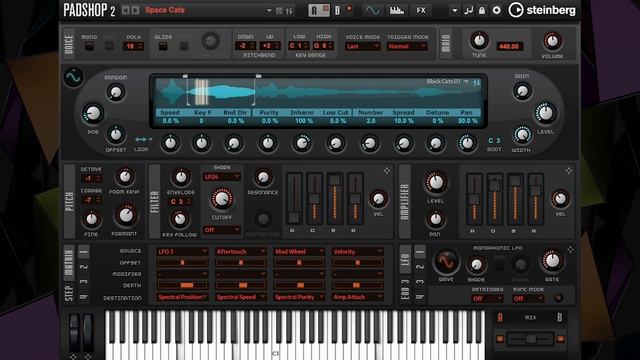The image size is (640, 360).
Task: Click the Tune knob in Main section
Action: (x=479, y=41)
